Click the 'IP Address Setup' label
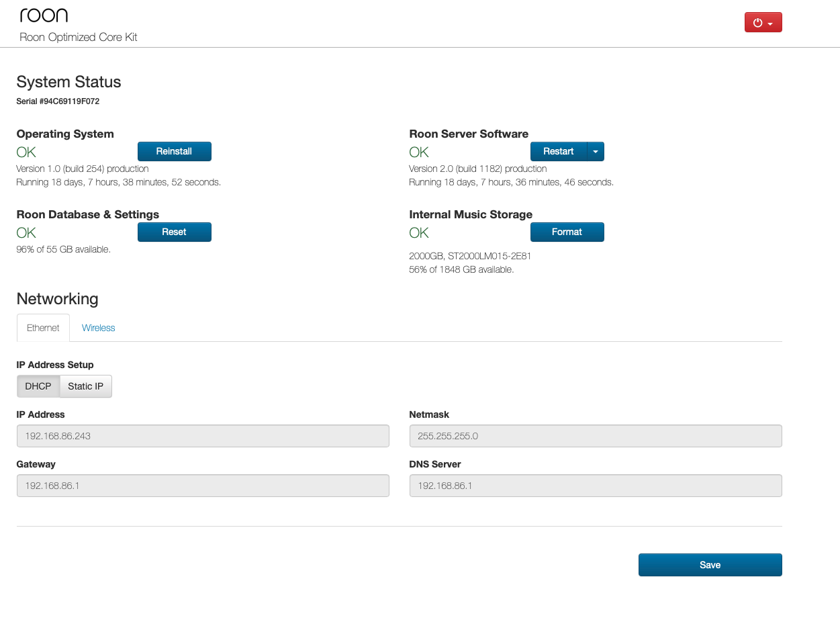This screenshot has width=840, height=624. coord(55,365)
